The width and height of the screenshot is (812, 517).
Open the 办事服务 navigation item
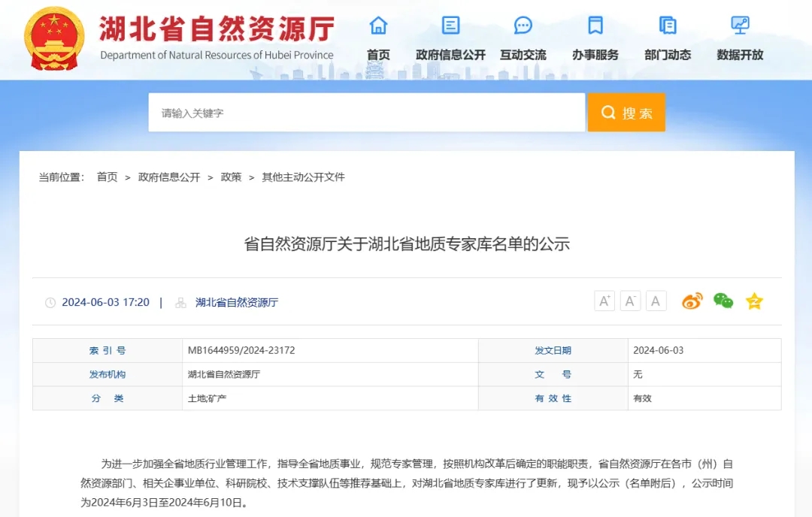595,54
